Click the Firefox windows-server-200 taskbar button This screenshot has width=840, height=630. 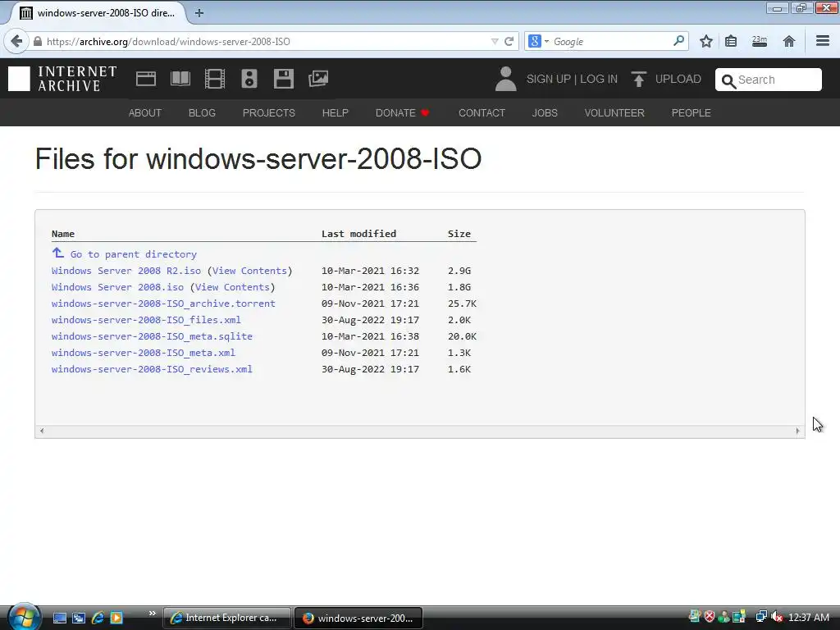click(x=358, y=618)
